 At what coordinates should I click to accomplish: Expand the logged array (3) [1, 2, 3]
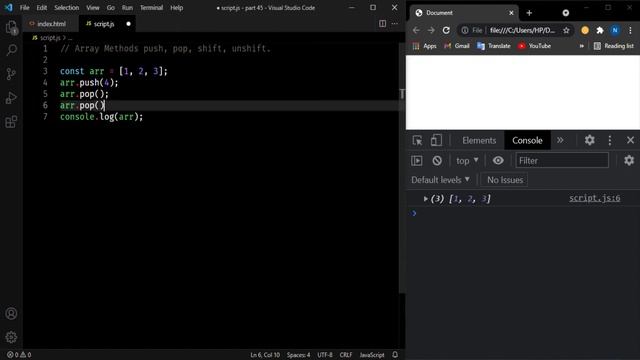click(425, 199)
